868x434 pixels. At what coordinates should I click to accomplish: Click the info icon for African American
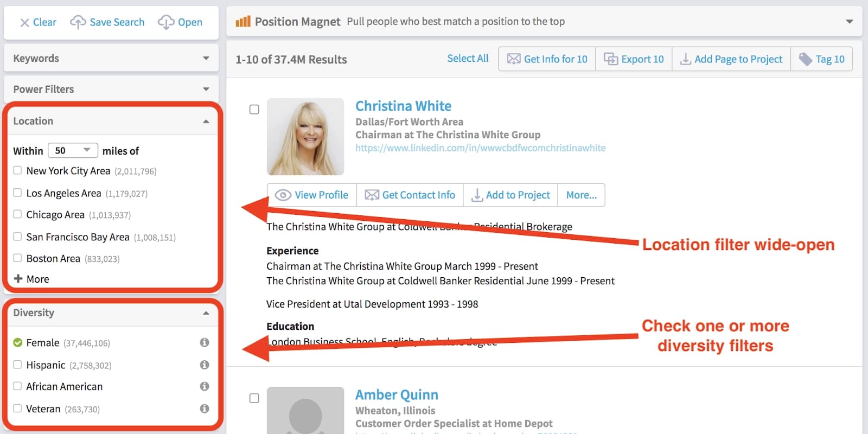205,386
